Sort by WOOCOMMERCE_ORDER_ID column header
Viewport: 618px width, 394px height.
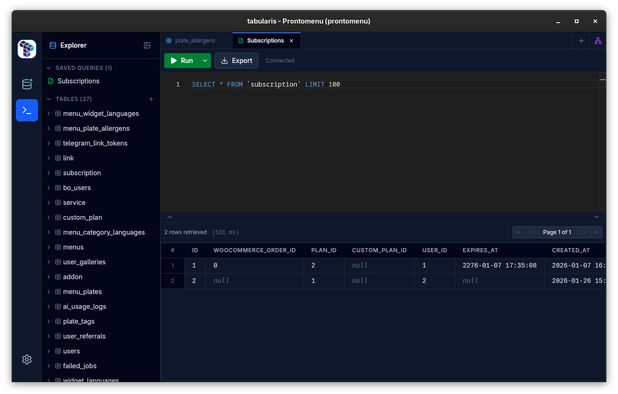pos(254,250)
